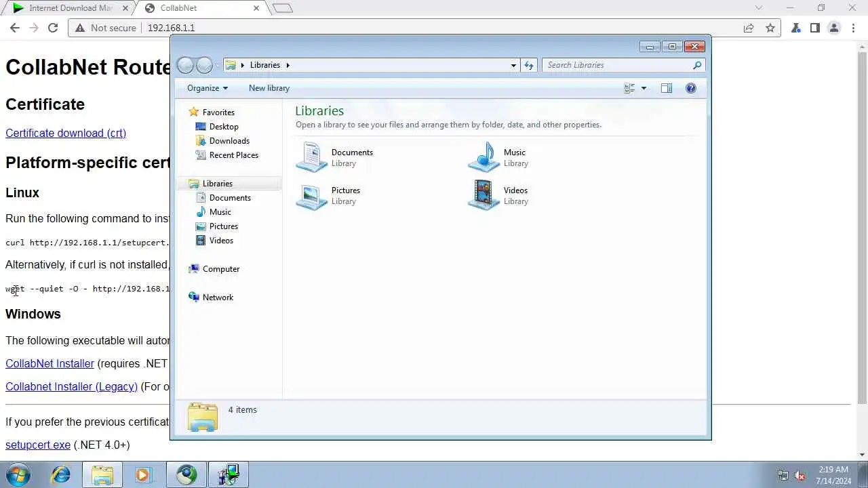Switch to CollabNet browser tab
Screen dimensions: 868x488
pos(201,8)
